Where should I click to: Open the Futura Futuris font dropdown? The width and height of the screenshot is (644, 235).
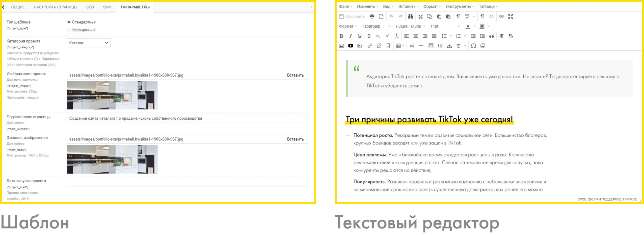pyautogui.click(x=410, y=26)
